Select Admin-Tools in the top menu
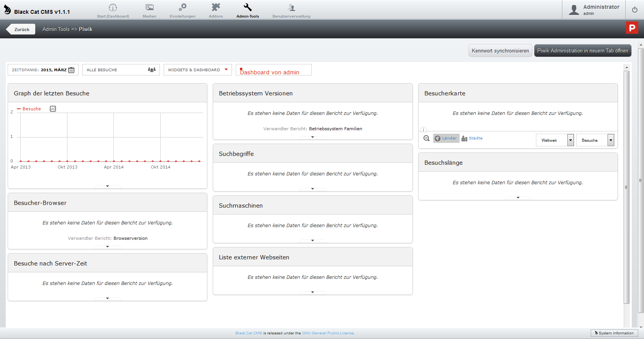 248,11
